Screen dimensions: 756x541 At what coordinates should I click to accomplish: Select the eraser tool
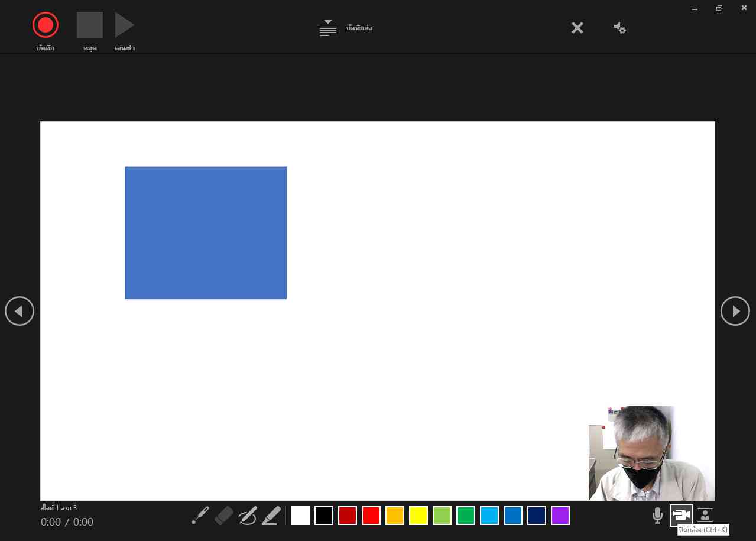pyautogui.click(x=224, y=516)
